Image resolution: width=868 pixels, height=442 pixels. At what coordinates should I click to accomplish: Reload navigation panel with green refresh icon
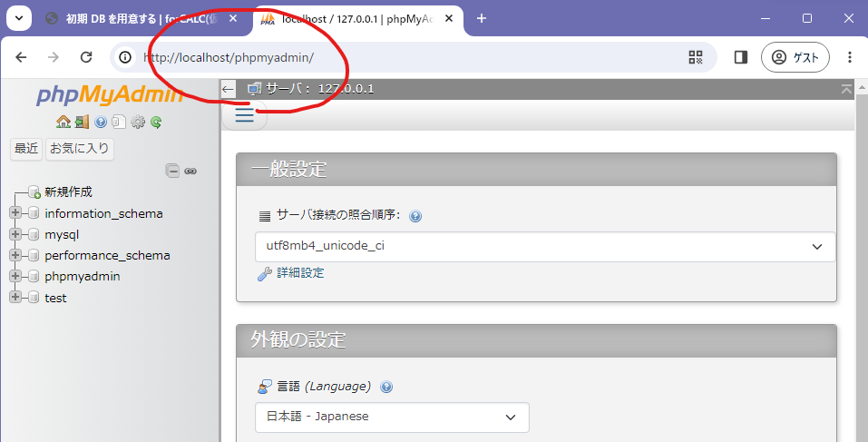click(156, 122)
